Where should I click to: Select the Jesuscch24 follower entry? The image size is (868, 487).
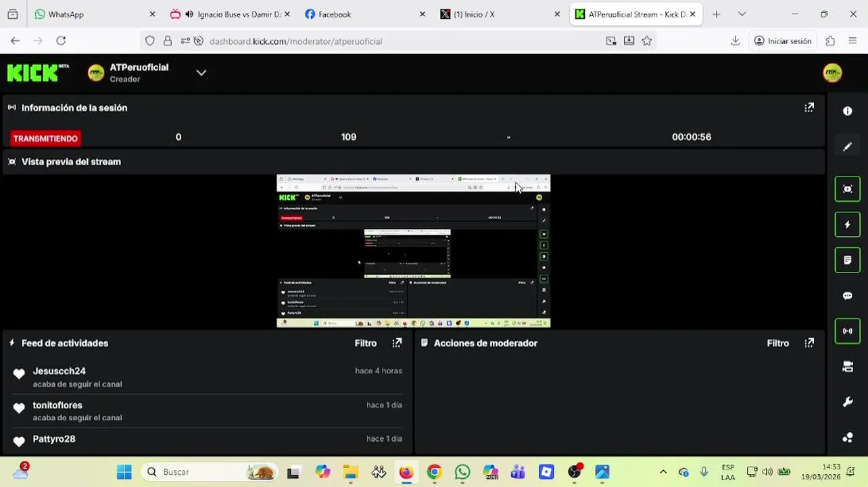point(208,377)
